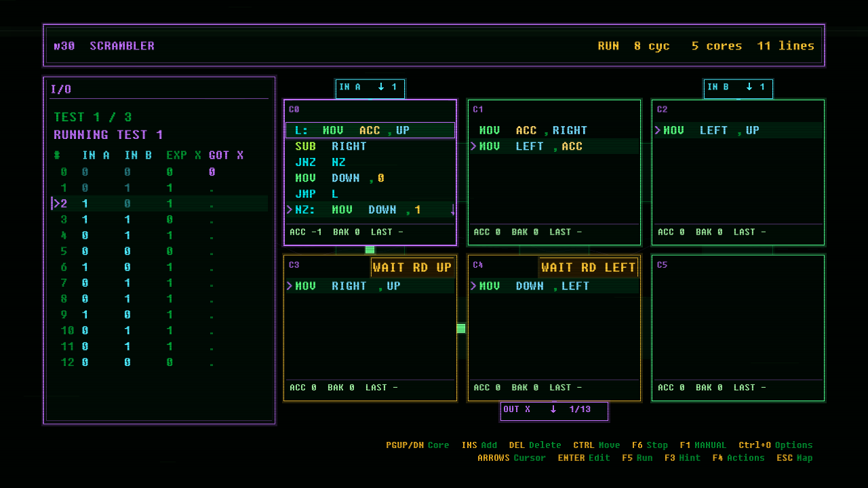Click 'ACC -1' register in core C0

pyautogui.click(x=306, y=232)
